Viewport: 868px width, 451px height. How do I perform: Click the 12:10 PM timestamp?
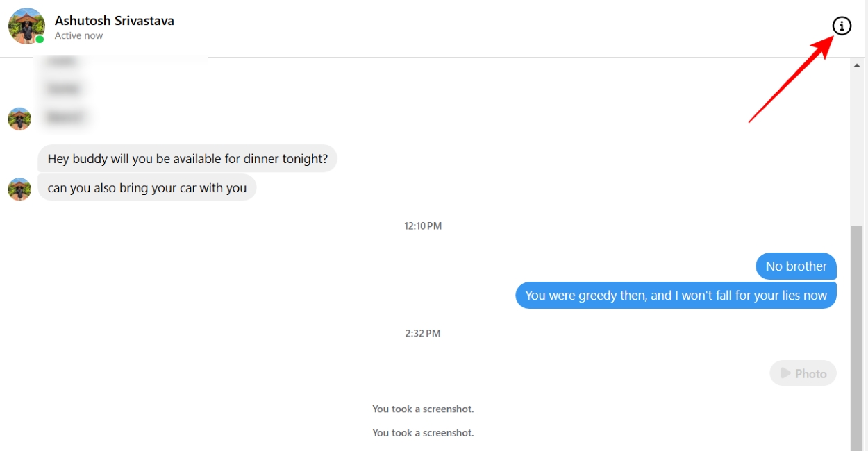pos(423,226)
